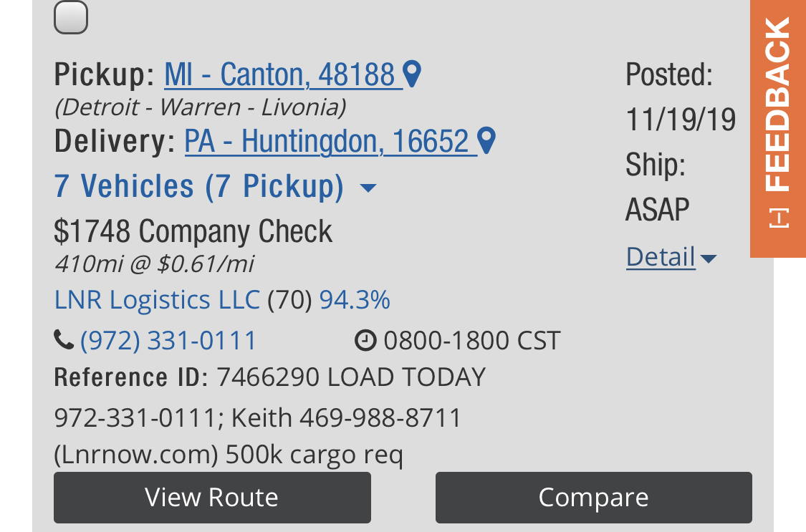Click the clock icon by business hours
Viewport: 806px width, 532px height.
[365, 340]
